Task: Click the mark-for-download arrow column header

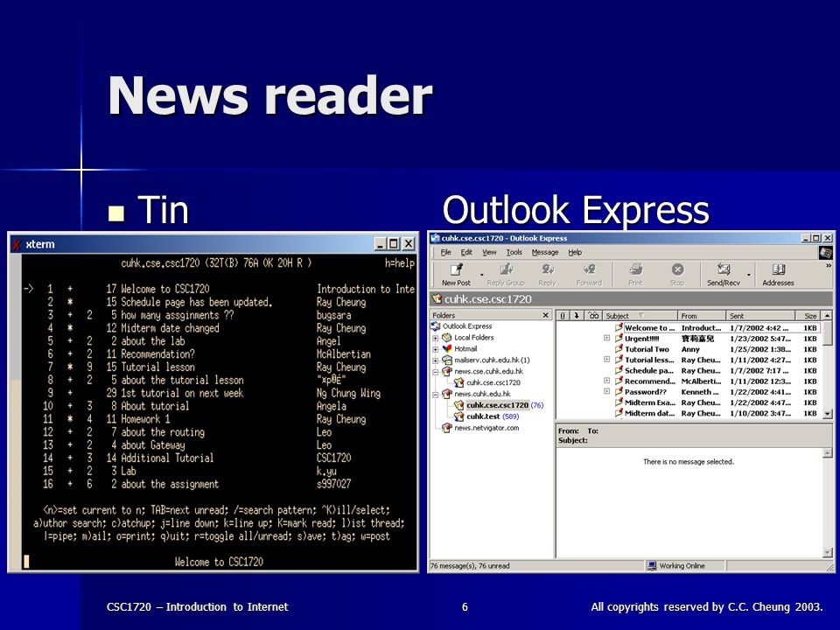Action: [577, 316]
